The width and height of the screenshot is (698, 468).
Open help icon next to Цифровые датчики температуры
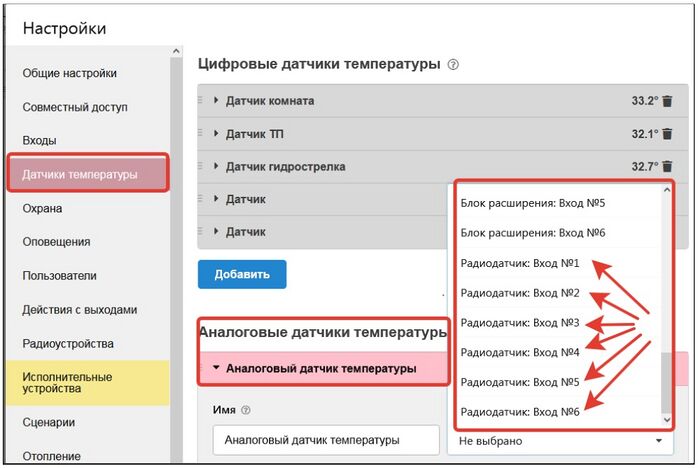point(453,65)
